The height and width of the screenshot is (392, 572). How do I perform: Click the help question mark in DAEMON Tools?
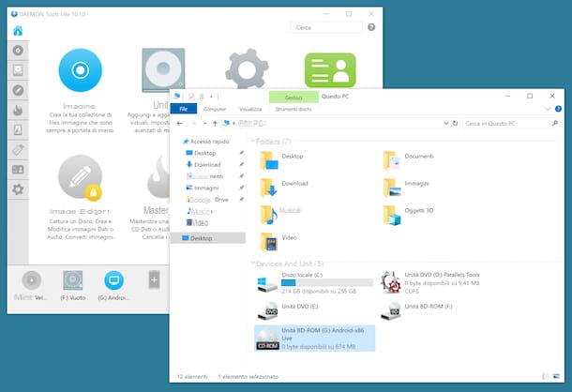(371, 27)
